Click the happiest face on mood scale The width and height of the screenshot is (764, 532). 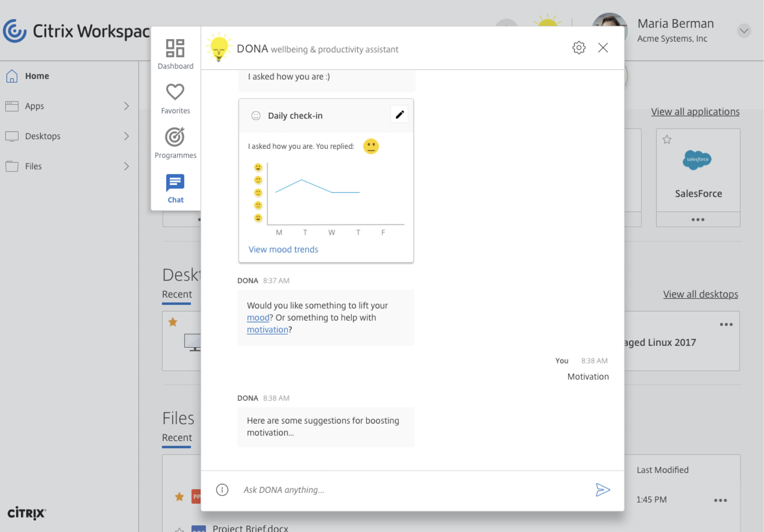[x=258, y=167]
